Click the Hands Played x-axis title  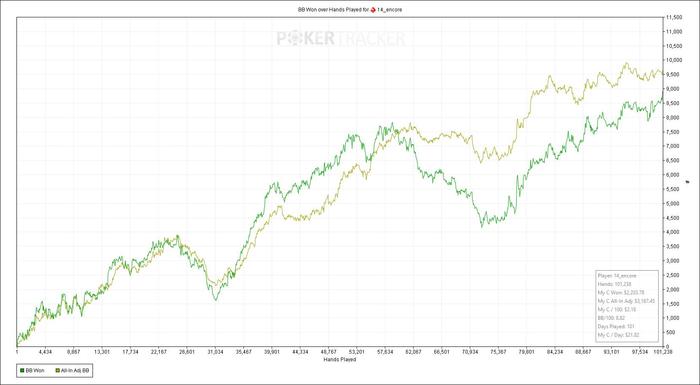tap(341, 359)
